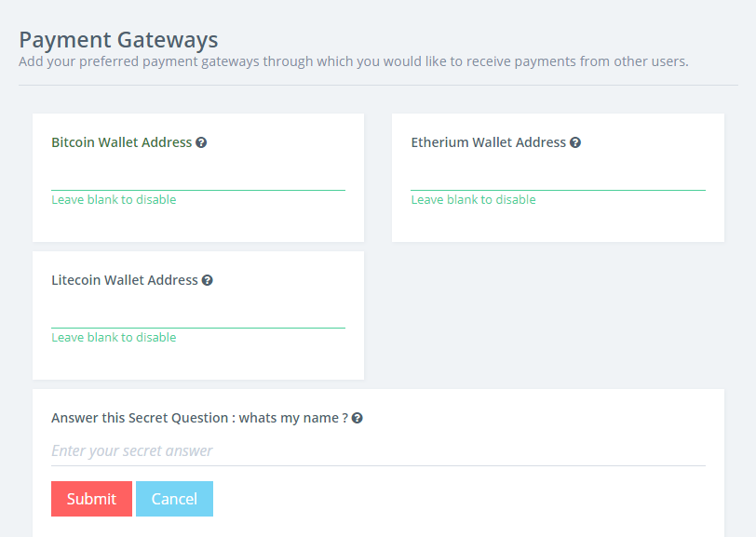Click into the Etherium wallet address input field
The width and height of the screenshot is (756, 537).
[558, 177]
